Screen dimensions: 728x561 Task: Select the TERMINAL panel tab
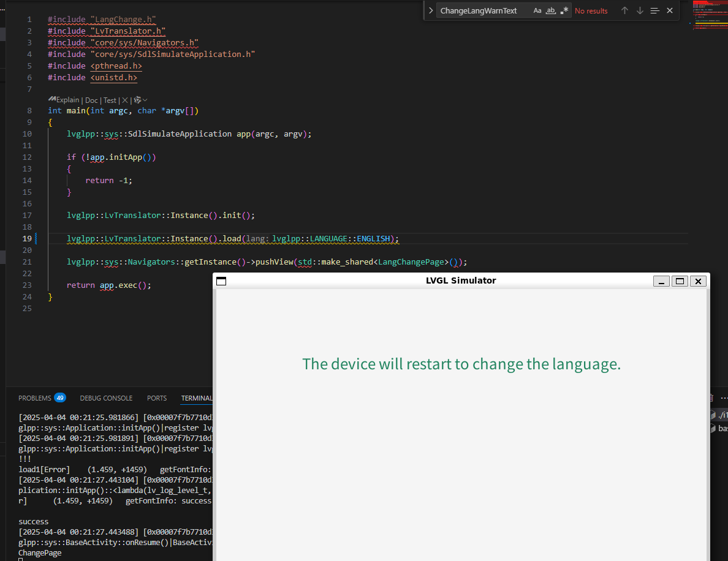197,398
